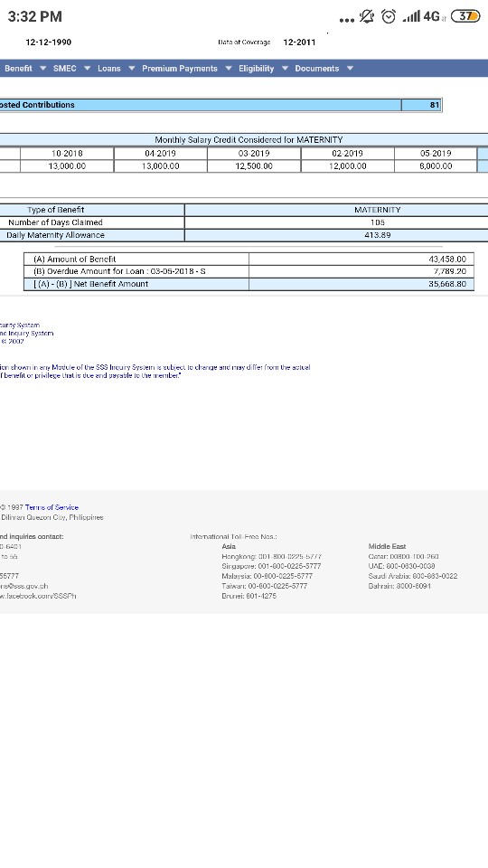Tap the battery indicator icon
This screenshot has height=868, width=488.
coord(466,16)
